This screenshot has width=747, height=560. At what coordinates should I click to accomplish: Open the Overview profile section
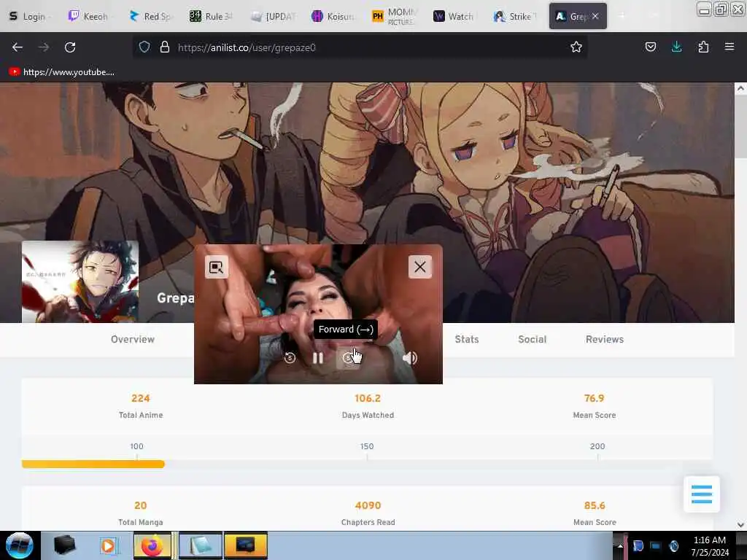(x=133, y=340)
